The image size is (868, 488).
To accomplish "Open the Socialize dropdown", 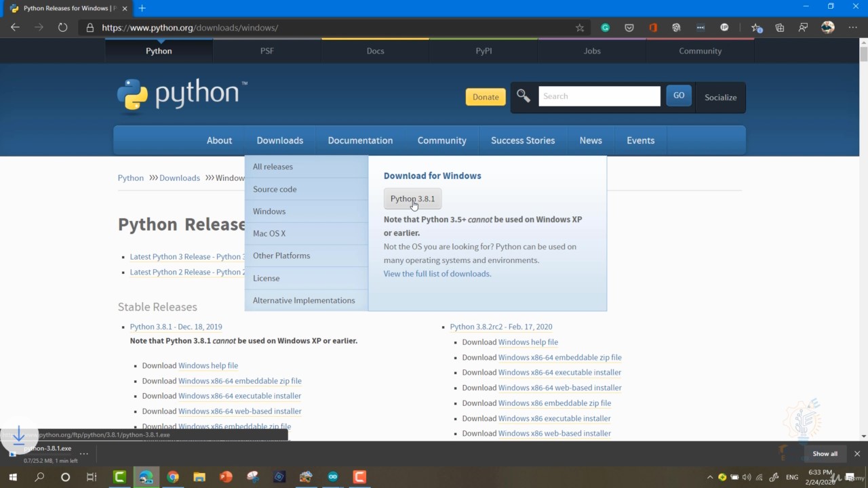I will click(720, 98).
